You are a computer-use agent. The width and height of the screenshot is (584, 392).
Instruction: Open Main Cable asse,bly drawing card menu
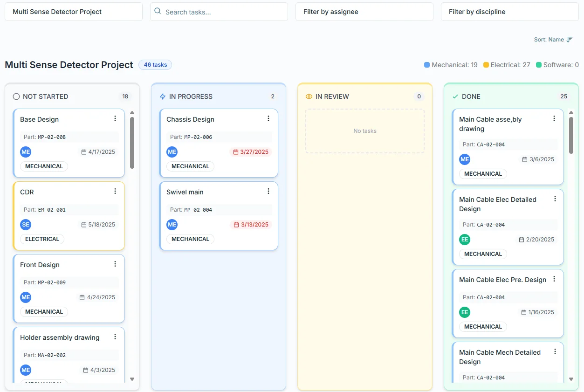coord(554,118)
